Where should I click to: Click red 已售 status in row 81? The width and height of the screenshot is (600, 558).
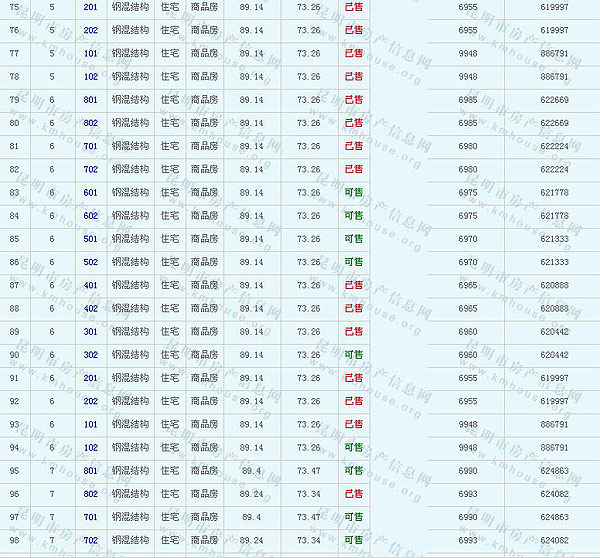pyautogui.click(x=353, y=146)
